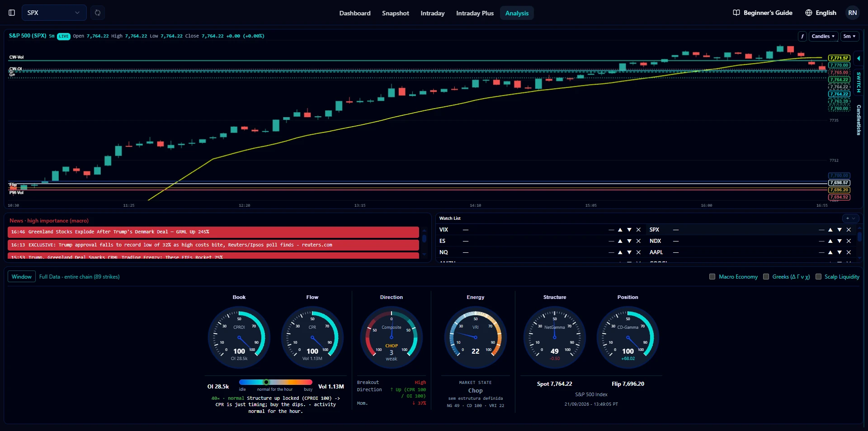Enable the Scalp Liquidity checkbox
The height and width of the screenshot is (431, 868).
tap(818, 277)
